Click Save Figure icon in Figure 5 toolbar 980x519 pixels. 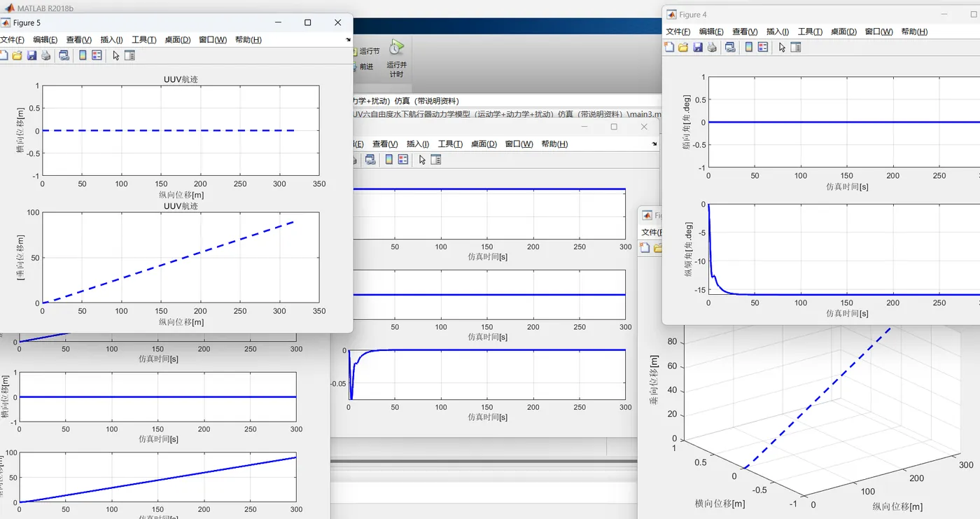tap(31, 55)
